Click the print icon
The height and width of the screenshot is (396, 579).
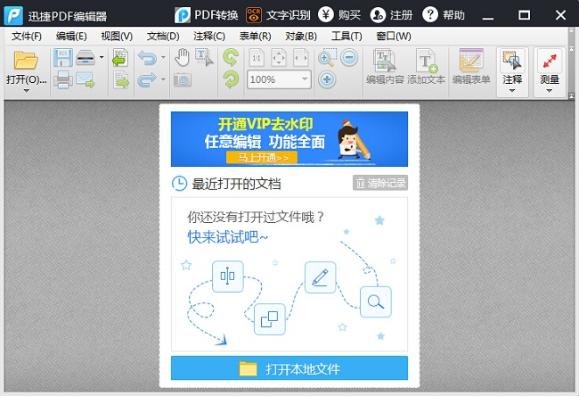62,79
